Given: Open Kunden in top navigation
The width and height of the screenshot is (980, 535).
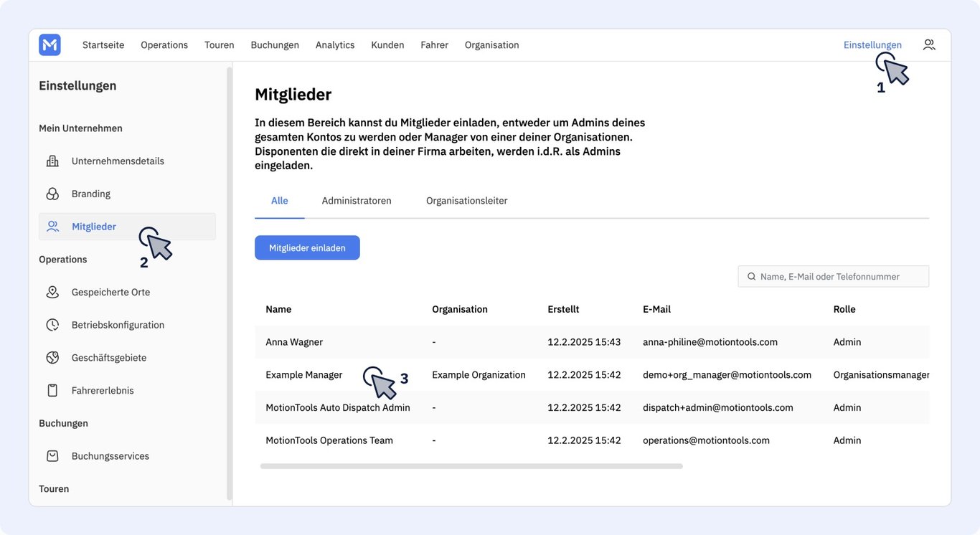Looking at the screenshot, I should tap(387, 45).
